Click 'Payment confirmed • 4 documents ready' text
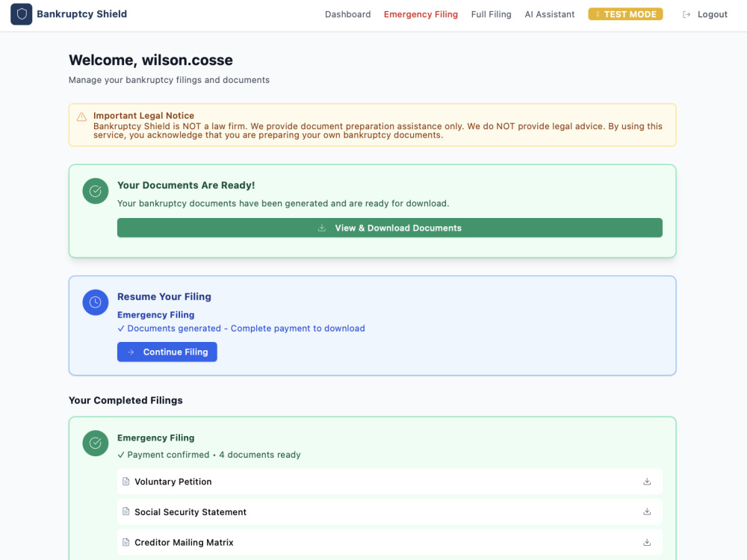This screenshot has width=747, height=560. pos(209,455)
